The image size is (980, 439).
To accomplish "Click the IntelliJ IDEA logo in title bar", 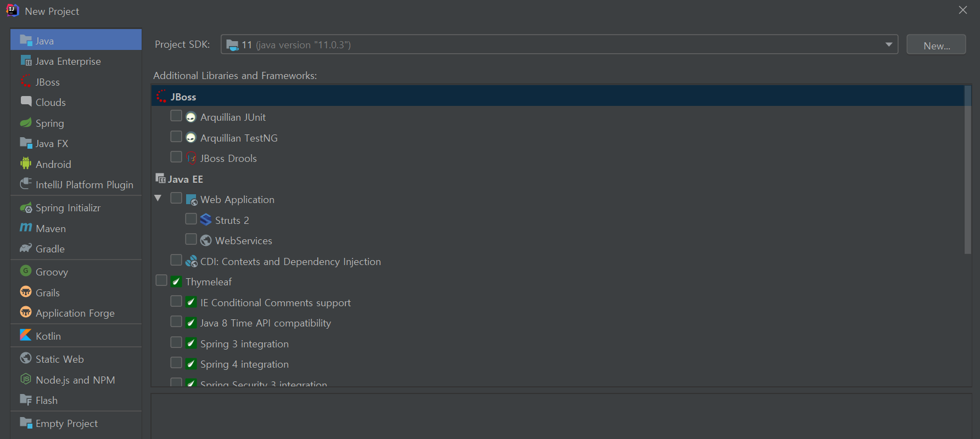I will (13, 10).
